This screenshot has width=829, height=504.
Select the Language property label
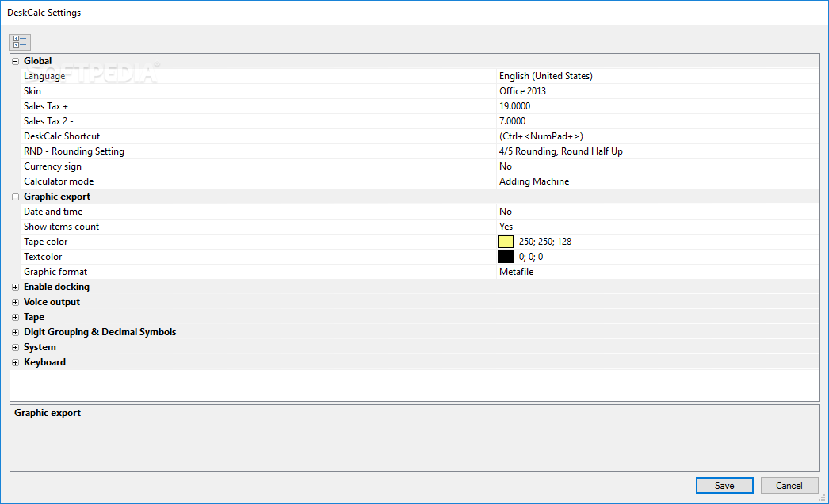point(44,76)
